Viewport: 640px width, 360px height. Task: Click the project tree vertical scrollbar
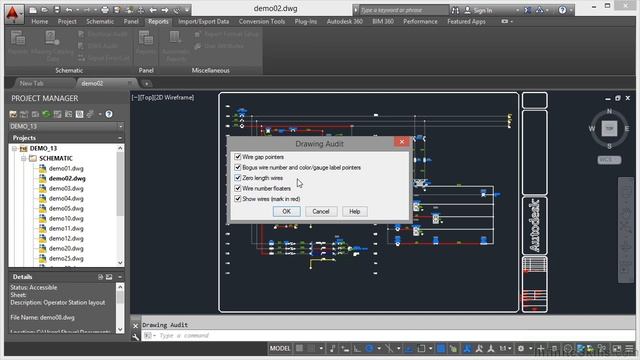(x=120, y=205)
